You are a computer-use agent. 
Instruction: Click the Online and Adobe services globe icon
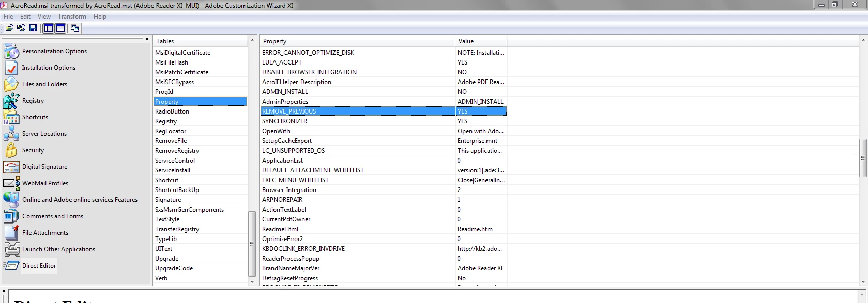pyautogui.click(x=11, y=200)
